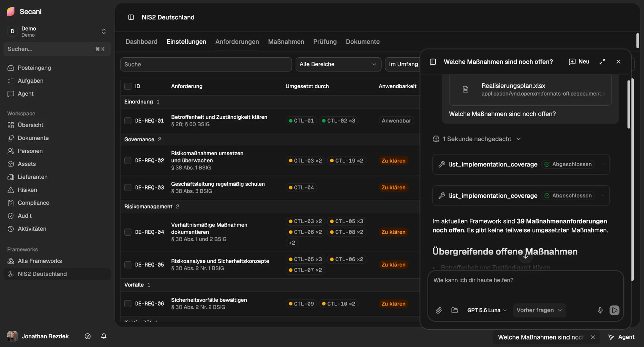This screenshot has width=644, height=347.
Task: Expand the agent chat to fullscreen
Action: point(602,61)
